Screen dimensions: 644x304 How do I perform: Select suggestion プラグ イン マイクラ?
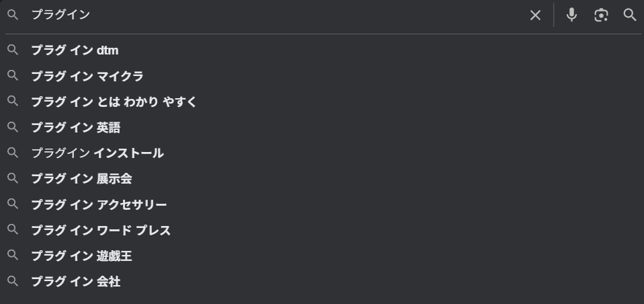87,76
